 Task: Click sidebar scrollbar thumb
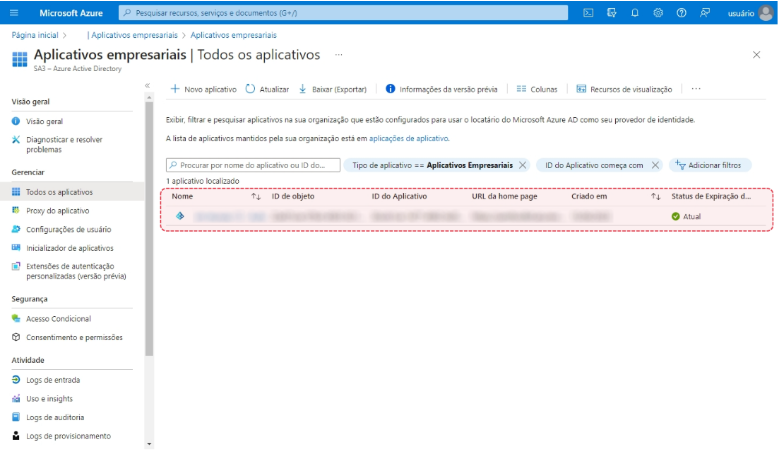(149, 229)
